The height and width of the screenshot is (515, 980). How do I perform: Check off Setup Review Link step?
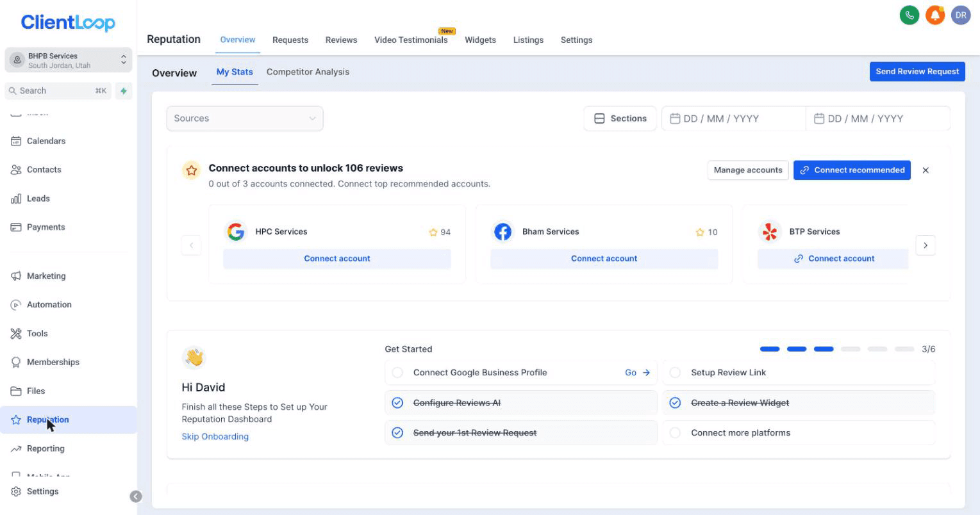click(x=675, y=373)
